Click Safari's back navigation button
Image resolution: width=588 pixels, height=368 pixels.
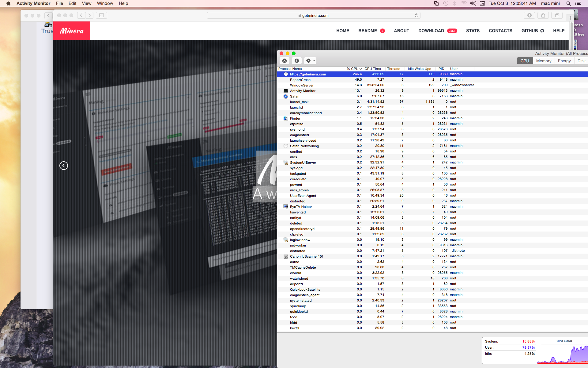pyautogui.click(x=81, y=15)
